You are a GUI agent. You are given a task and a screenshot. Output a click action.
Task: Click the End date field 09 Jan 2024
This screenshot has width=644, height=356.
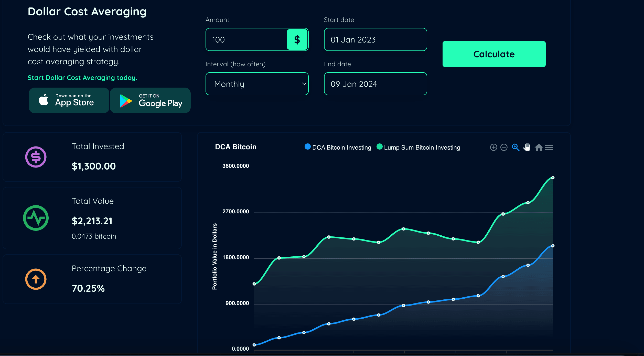tap(375, 84)
